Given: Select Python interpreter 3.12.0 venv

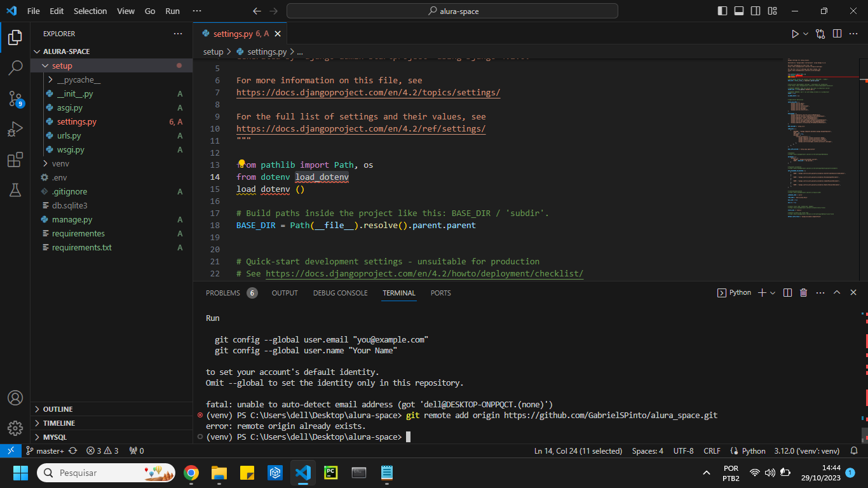Looking at the screenshot, I should [807, 451].
